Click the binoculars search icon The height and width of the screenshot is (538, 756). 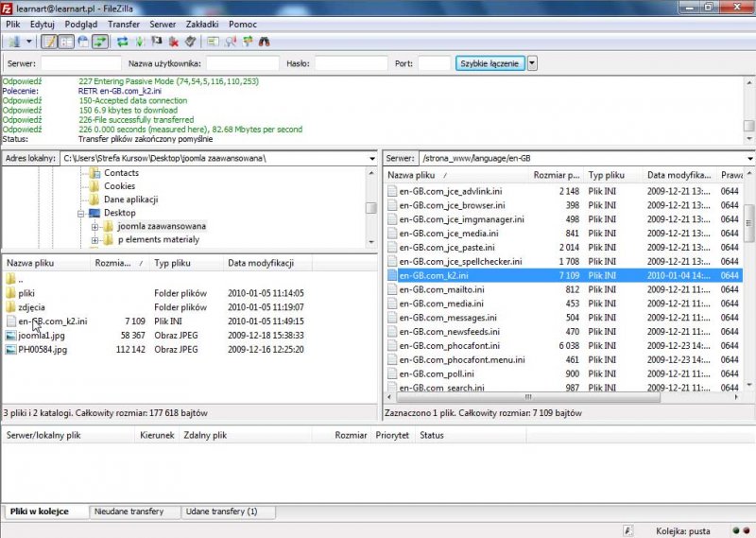[265, 42]
